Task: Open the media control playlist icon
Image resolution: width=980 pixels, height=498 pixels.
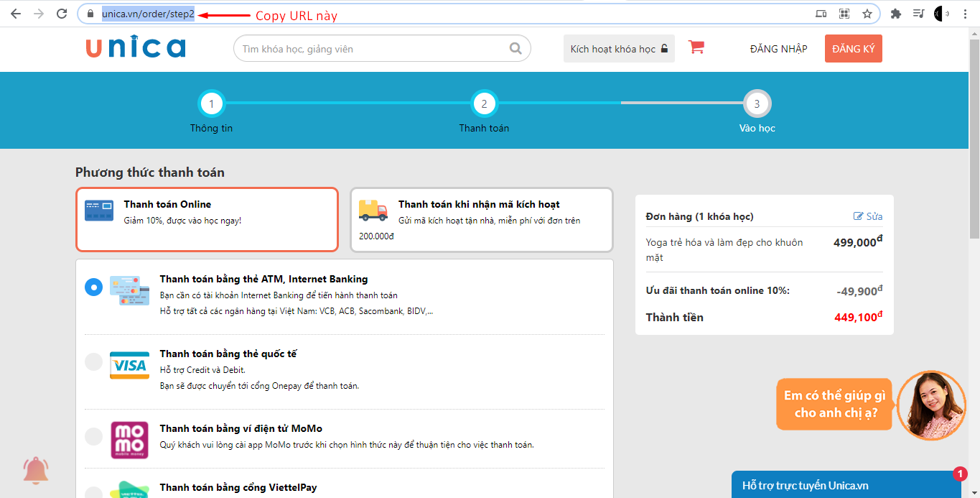Action: point(918,14)
